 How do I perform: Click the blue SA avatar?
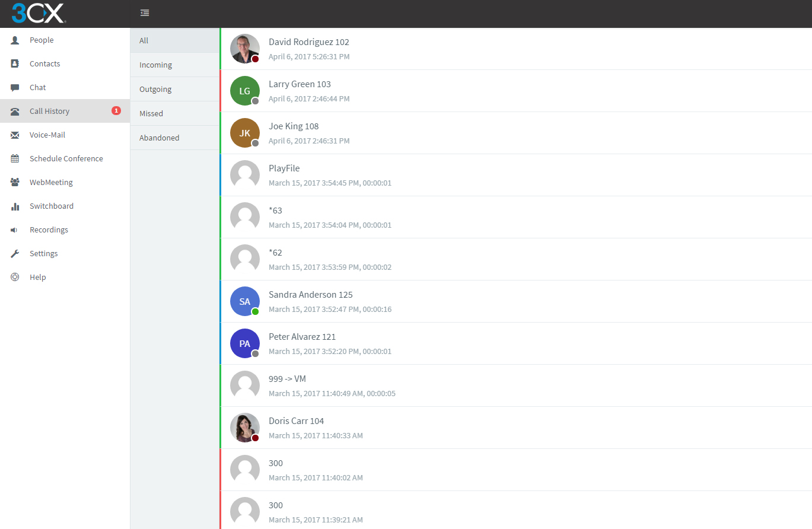coord(245,301)
